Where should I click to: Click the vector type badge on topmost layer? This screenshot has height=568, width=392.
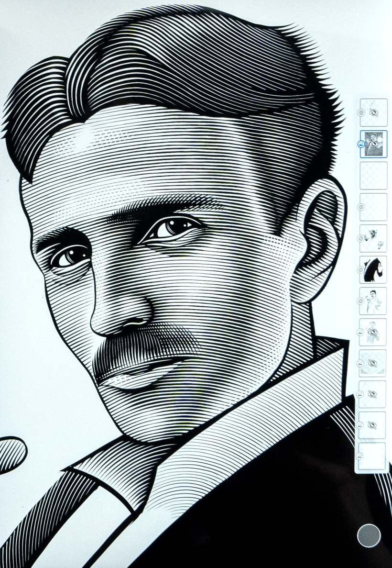361,112
